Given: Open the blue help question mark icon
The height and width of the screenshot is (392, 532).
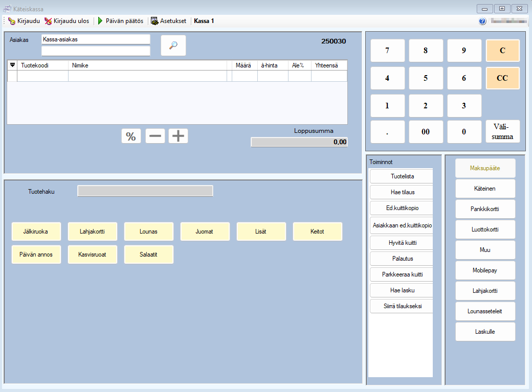Looking at the screenshot, I should coord(482,21).
